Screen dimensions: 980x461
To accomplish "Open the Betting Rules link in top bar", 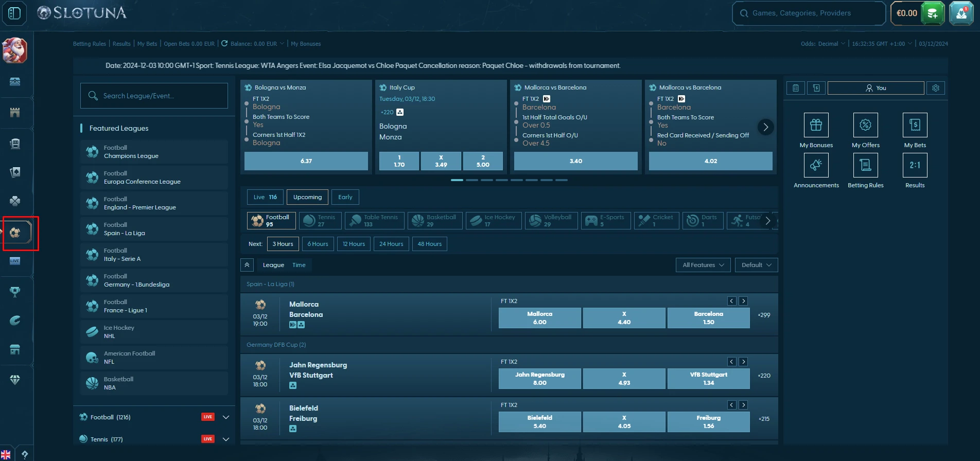I will click(90, 44).
